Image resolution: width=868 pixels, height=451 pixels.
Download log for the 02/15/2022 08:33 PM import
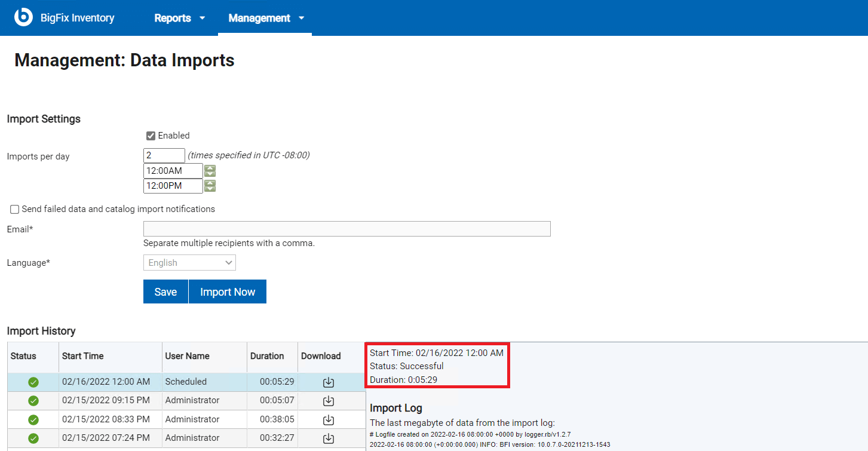[x=328, y=419]
